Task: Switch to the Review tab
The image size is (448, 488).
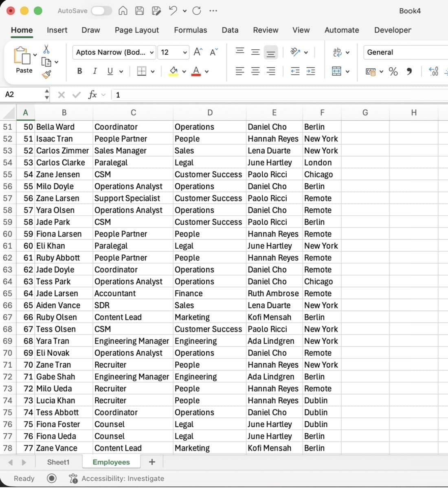Action: click(x=266, y=30)
